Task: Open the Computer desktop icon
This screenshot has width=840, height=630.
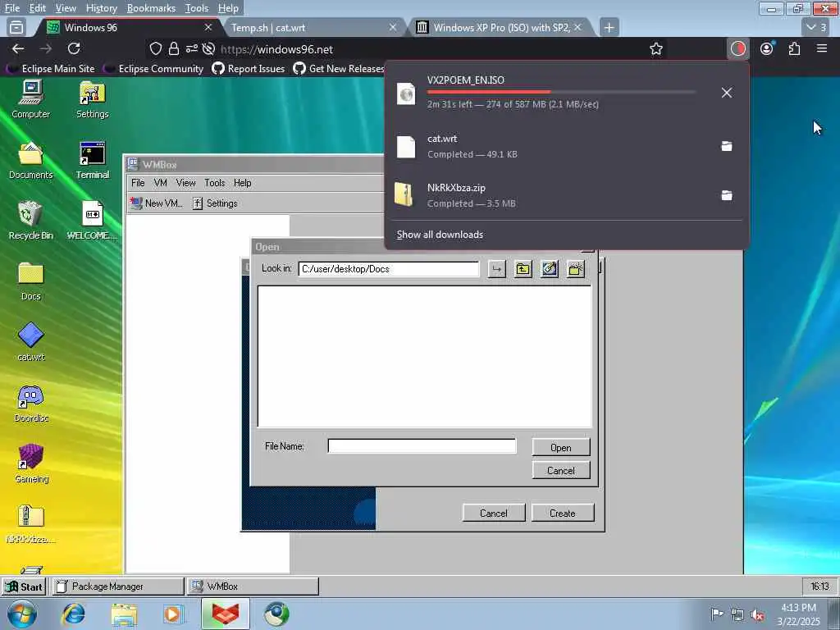Action: click(30, 99)
